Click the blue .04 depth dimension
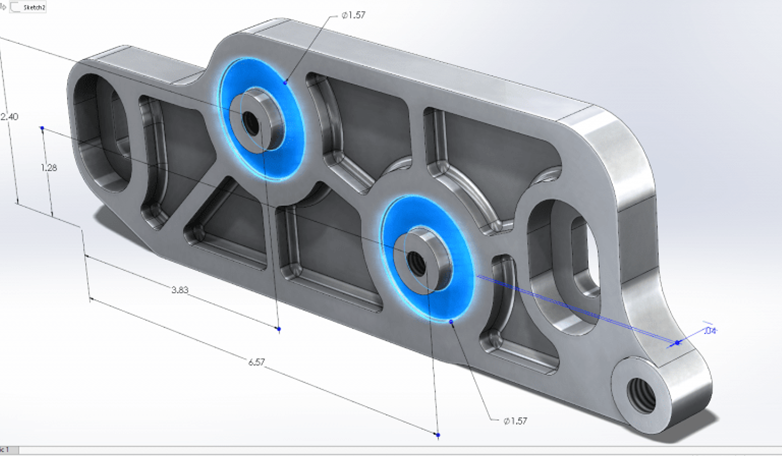 710,331
